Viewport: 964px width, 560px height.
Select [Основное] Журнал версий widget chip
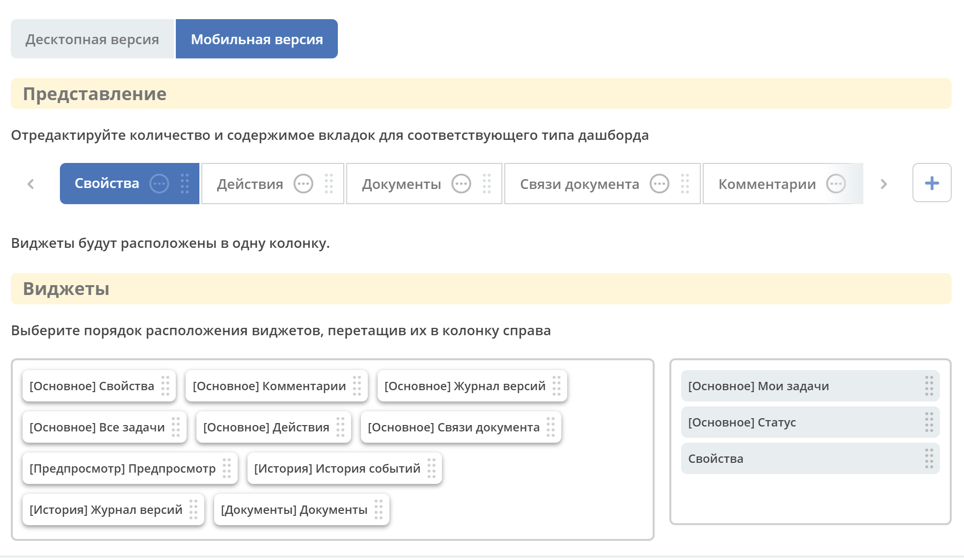pyautogui.click(x=472, y=386)
